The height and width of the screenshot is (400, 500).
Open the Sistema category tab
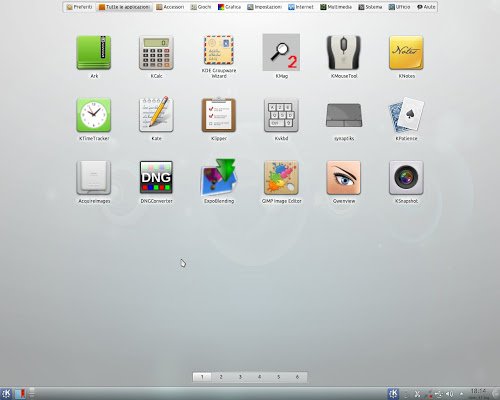[x=370, y=7]
